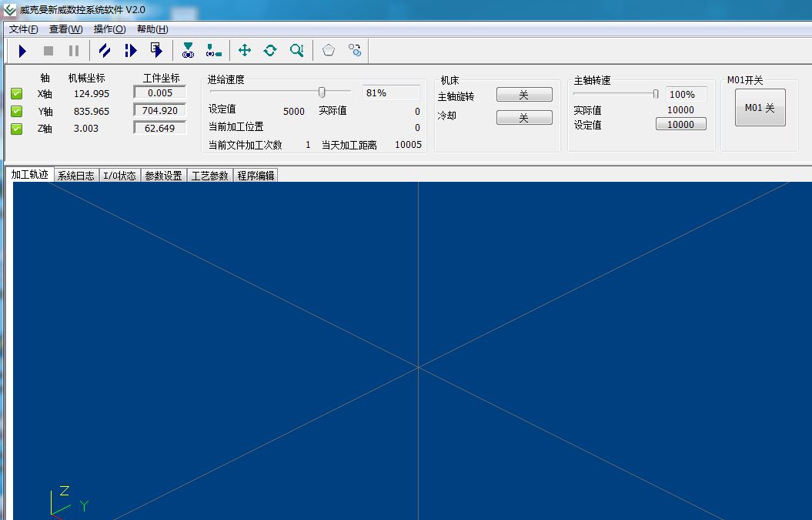812x520 pixels.
Task: Click the Z轴 机械坐标 value 3.003
Action: pyautogui.click(x=86, y=129)
